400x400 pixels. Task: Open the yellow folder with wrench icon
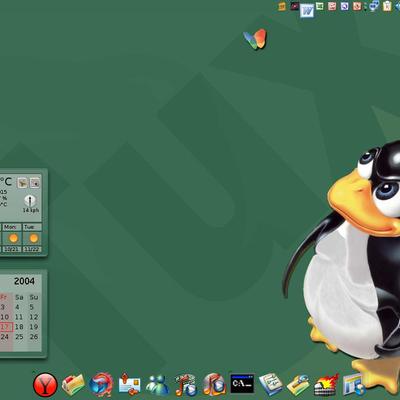click(x=298, y=385)
